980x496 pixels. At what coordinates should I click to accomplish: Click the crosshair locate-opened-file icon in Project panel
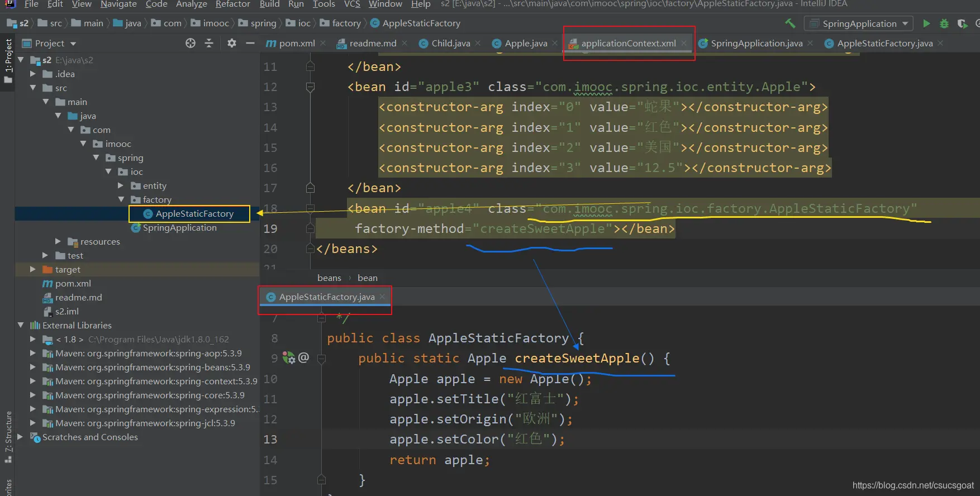(191, 43)
